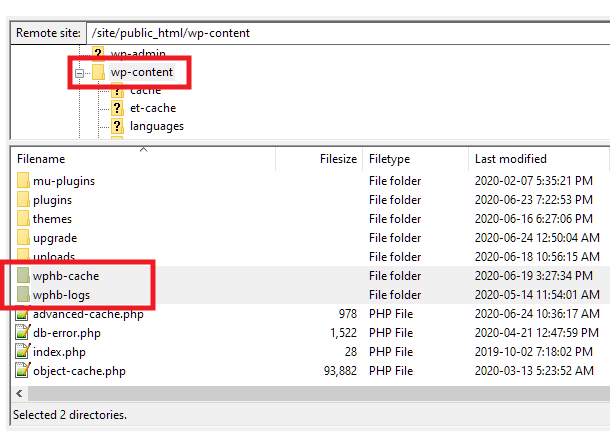The image size is (610, 445).
Task: Click the et-cache question mark folder icon
Action: [117, 108]
